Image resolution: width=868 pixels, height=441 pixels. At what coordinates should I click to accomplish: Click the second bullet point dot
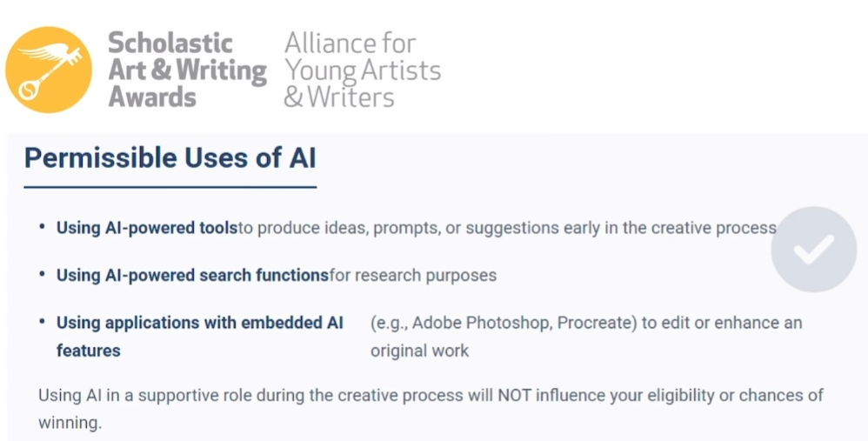tap(43, 275)
